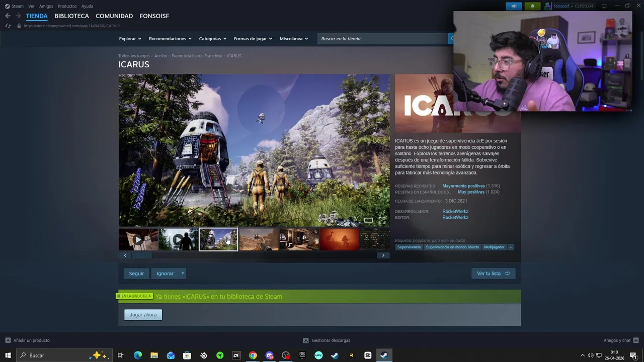The image size is (644, 362).
Task: Open the FONSOISF profile tab
Action: pos(154,16)
